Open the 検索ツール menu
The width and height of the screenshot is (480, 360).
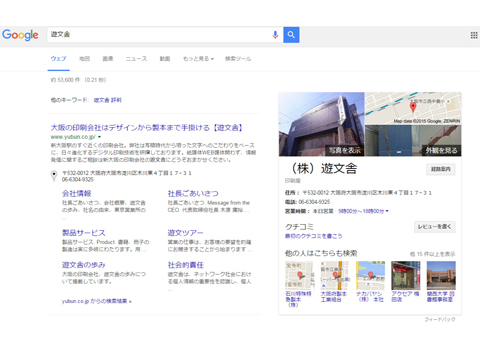click(238, 59)
